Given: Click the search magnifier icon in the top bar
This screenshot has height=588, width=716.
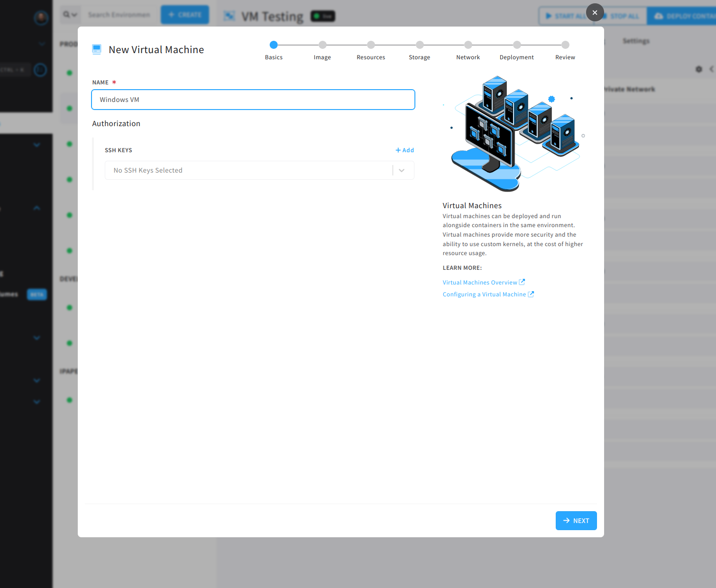Looking at the screenshot, I should [66, 14].
